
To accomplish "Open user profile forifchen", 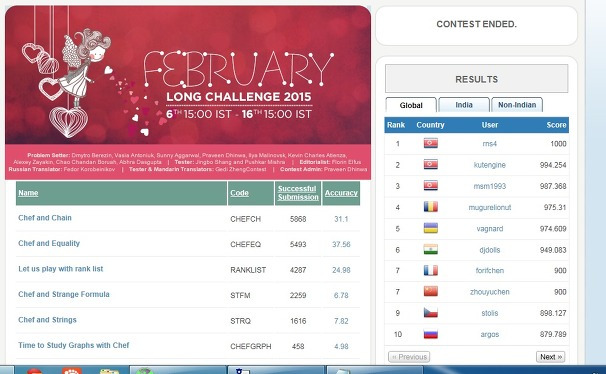I will (490, 270).
